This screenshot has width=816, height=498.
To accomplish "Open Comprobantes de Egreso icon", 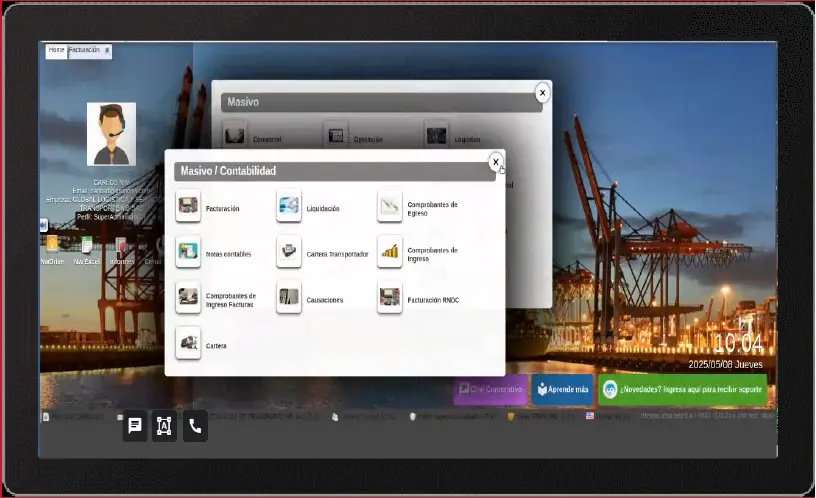I will [x=390, y=206].
